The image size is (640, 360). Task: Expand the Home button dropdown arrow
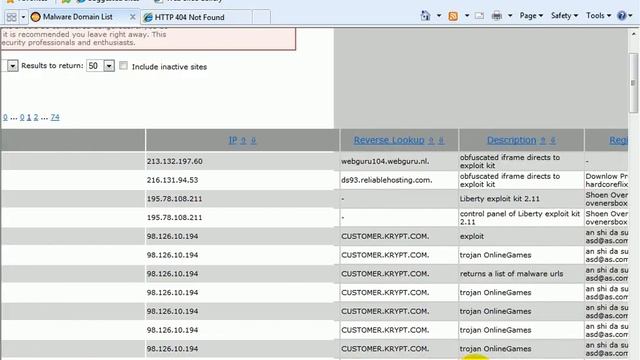coord(439,16)
